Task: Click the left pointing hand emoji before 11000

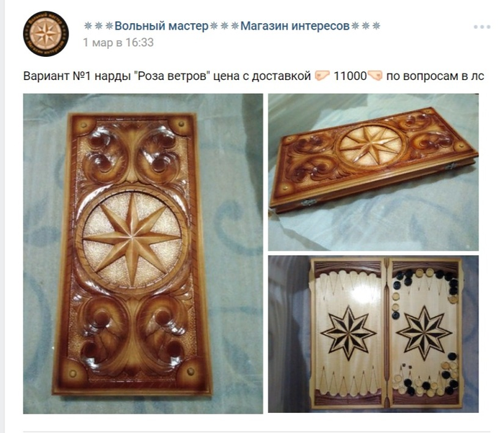Action: (322, 76)
